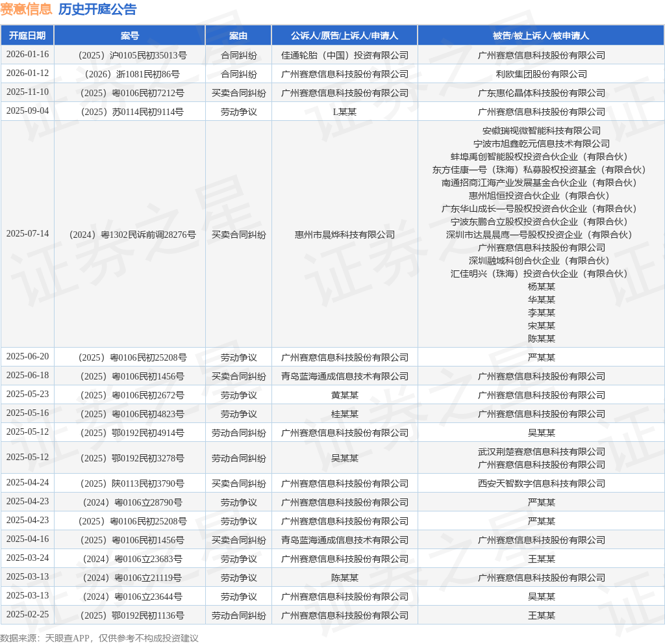Select the 被告/被上诉人/被申请人 header
The width and height of the screenshot is (665, 644).
(541, 36)
